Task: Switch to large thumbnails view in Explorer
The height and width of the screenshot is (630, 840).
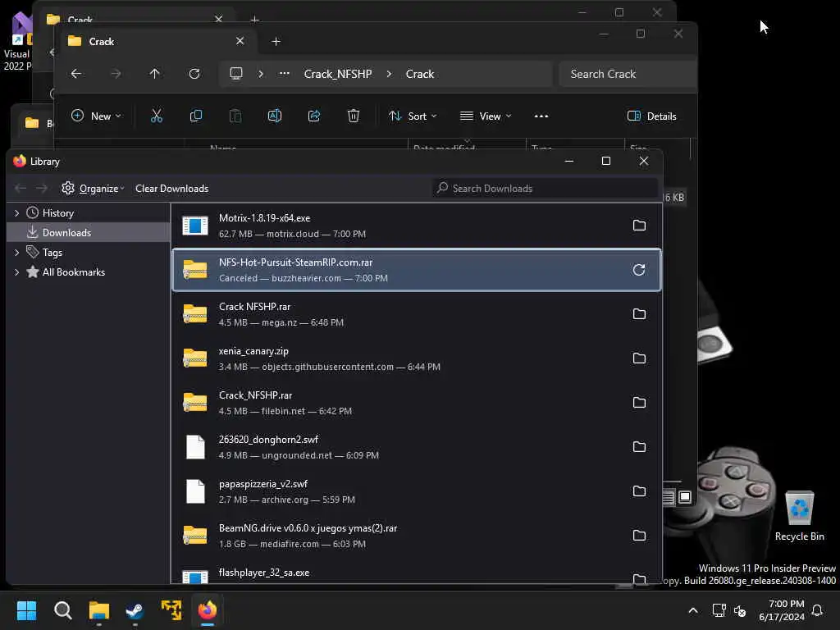Action: pyautogui.click(x=685, y=497)
